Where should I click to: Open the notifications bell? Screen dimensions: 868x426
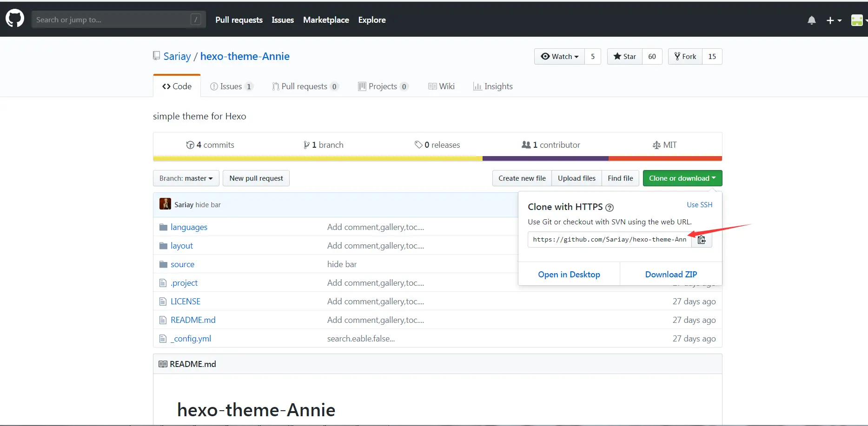click(x=811, y=20)
